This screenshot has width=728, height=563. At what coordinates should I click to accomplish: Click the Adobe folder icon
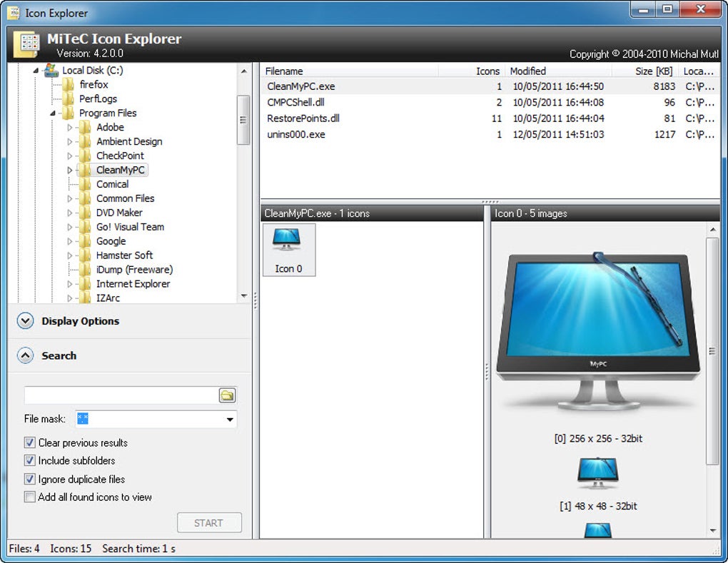tap(86, 127)
